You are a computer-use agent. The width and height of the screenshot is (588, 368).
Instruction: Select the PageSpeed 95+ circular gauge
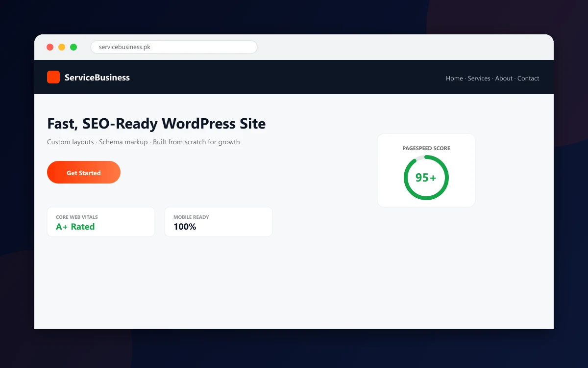pos(426,178)
